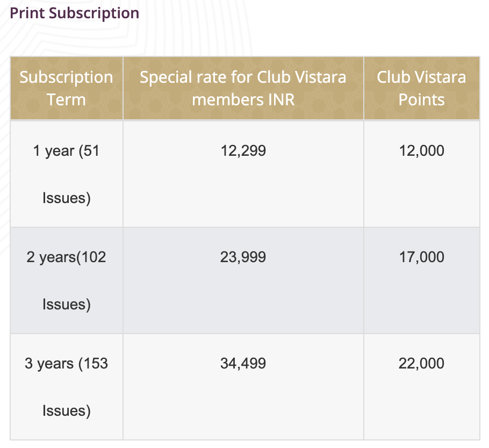Click Issues) text in the 3 years row

click(67, 410)
